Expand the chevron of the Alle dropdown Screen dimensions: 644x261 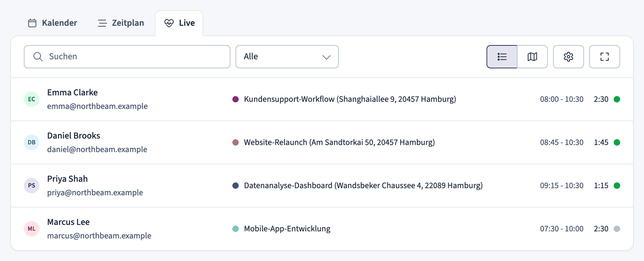[326, 57]
